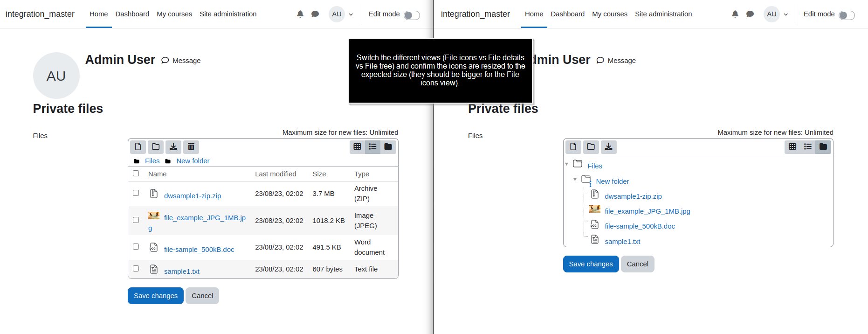Click Download all icon in right file manager
The height and width of the screenshot is (334, 868).
(609, 147)
